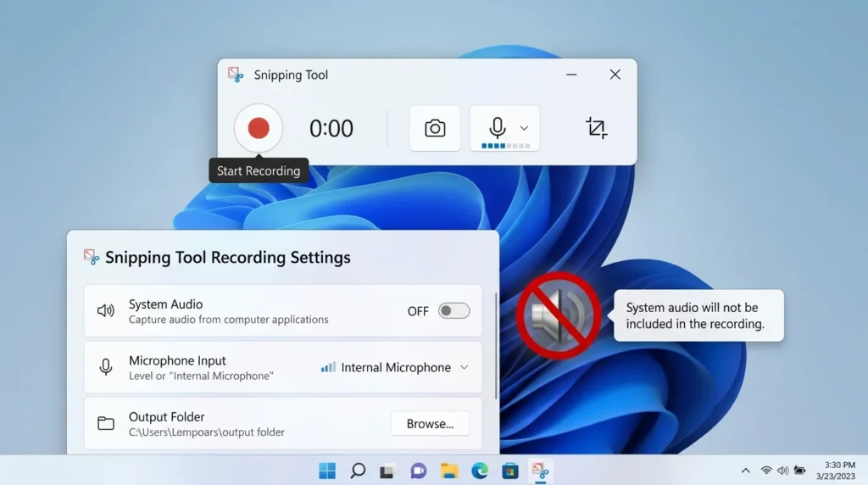The width and height of the screenshot is (868, 485).
Task: Click the output folder path text
Action: click(207, 432)
